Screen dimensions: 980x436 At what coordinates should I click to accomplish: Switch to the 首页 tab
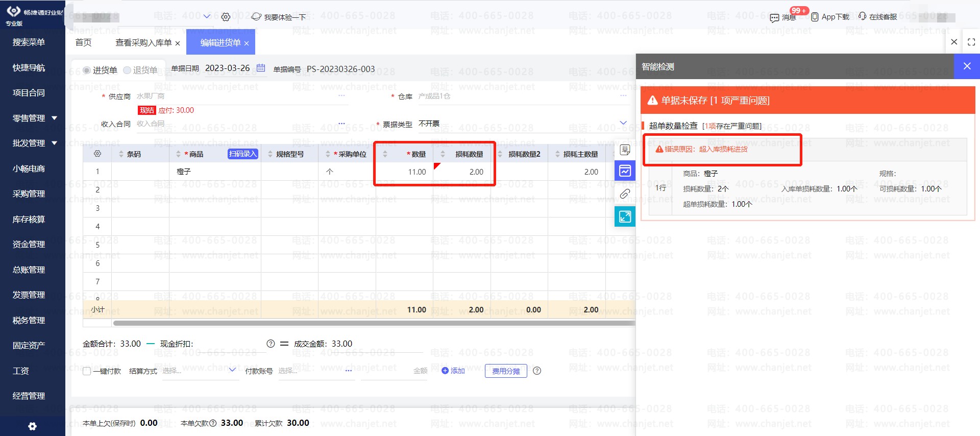pyautogui.click(x=83, y=42)
